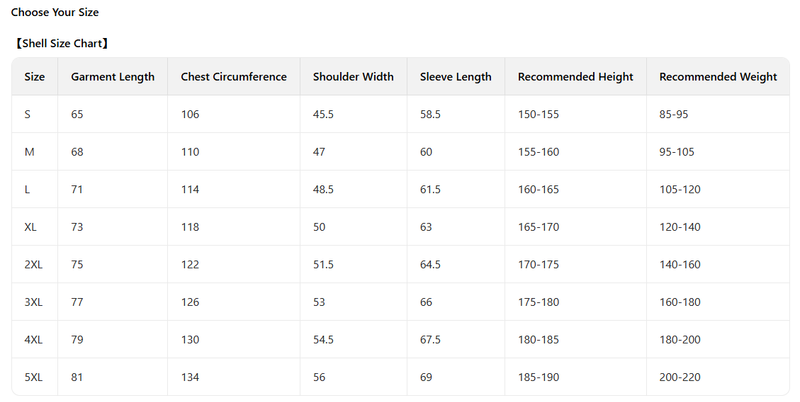Click the 3XL size row label
The image size is (800, 402).
34,302
